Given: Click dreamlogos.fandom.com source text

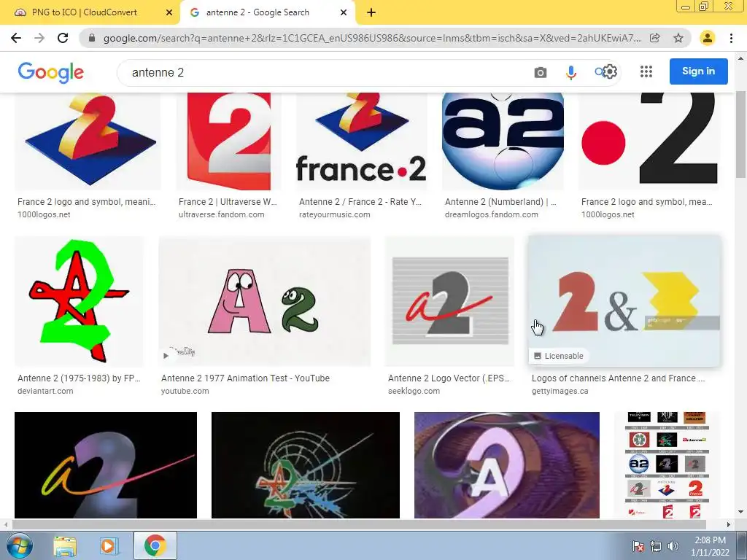Looking at the screenshot, I should point(492,214).
